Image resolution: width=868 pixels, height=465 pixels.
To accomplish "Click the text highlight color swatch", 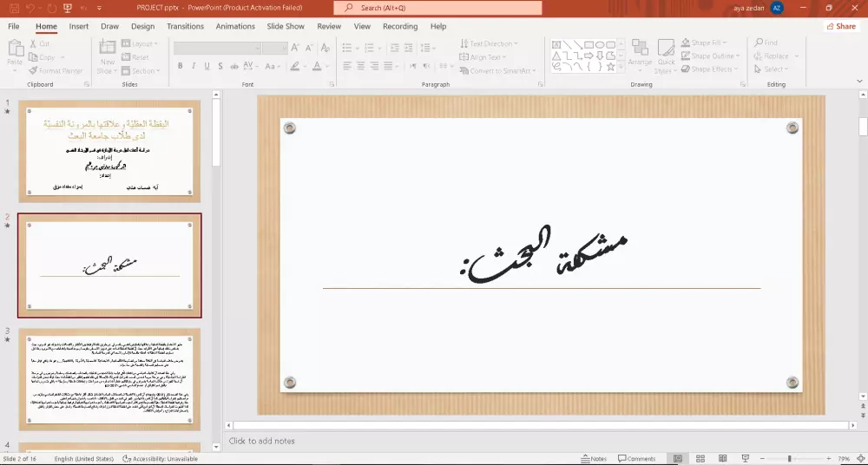I will (x=294, y=66).
